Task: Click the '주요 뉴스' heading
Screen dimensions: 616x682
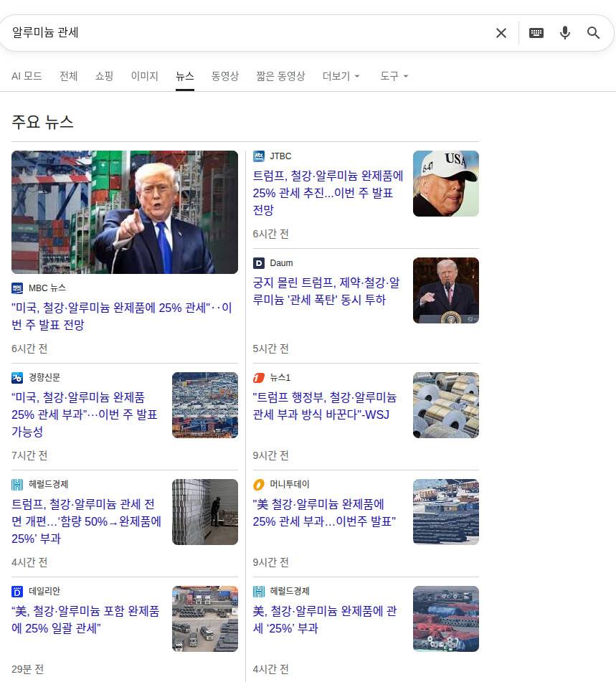Action: (x=42, y=122)
